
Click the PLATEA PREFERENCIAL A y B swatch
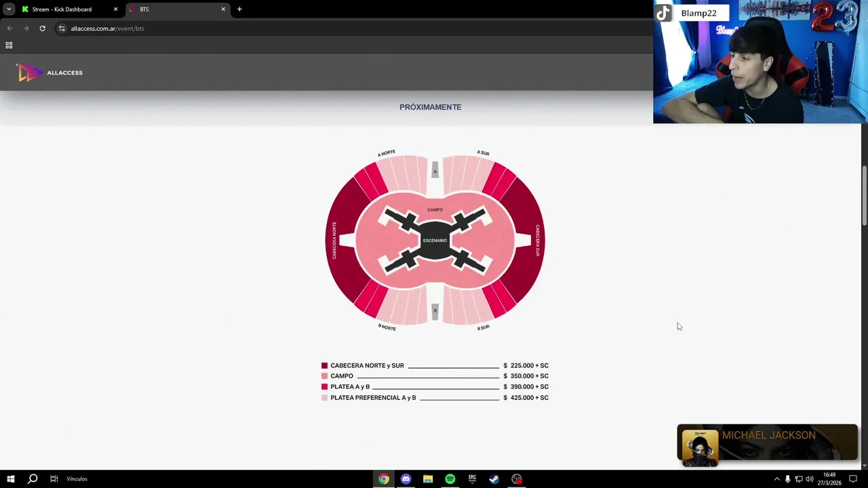point(324,398)
